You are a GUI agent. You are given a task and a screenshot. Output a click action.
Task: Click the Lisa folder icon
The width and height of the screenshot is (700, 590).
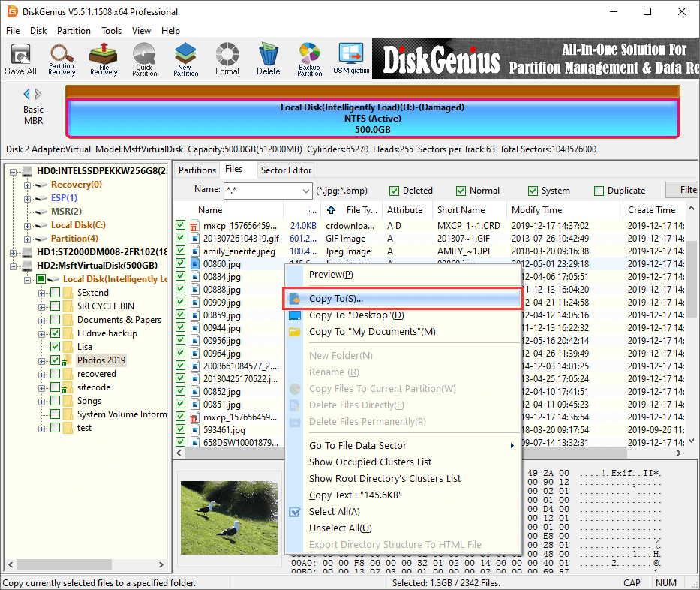click(68, 347)
